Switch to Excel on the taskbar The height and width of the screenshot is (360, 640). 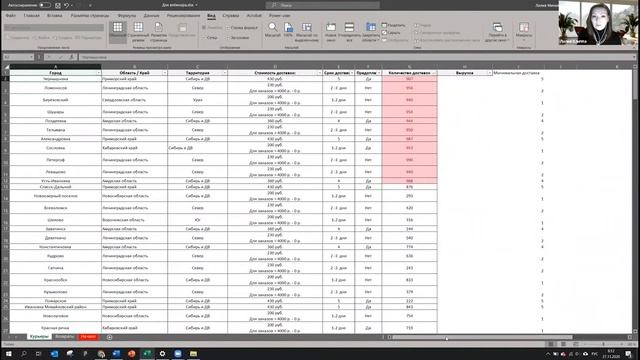147,353
